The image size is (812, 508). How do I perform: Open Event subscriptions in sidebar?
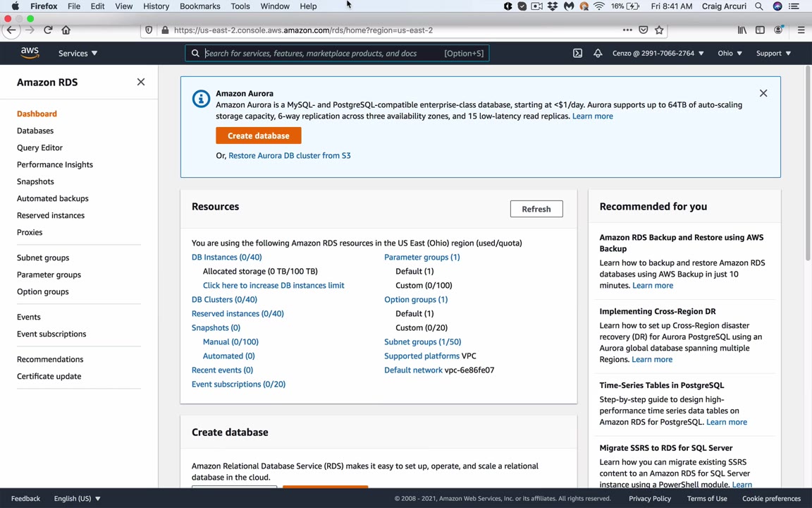51,334
